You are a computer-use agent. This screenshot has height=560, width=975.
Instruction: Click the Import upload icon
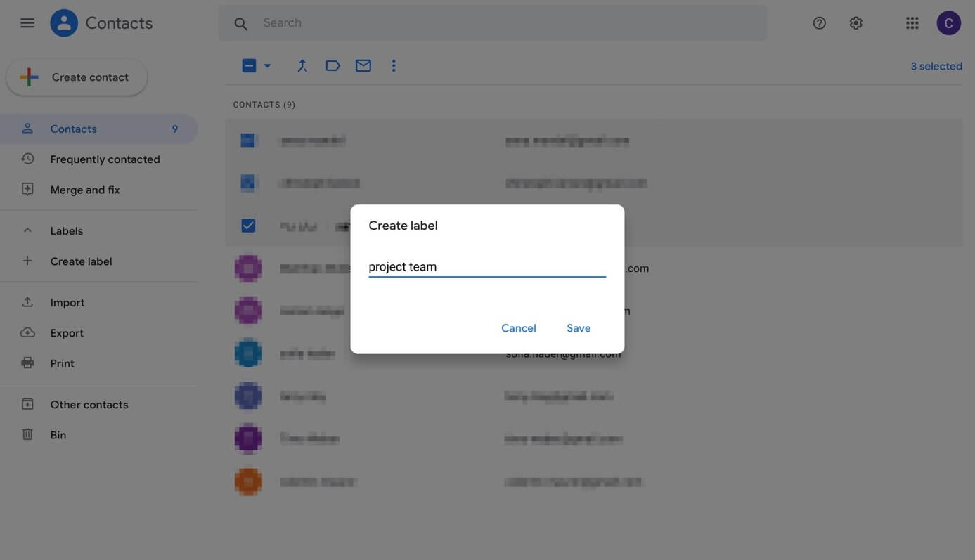pyautogui.click(x=27, y=302)
